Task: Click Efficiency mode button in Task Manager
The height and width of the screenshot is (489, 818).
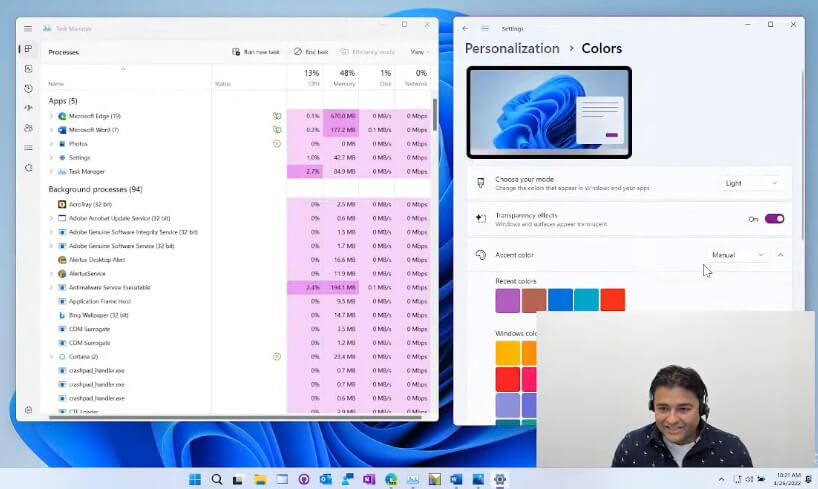Action: (x=368, y=52)
